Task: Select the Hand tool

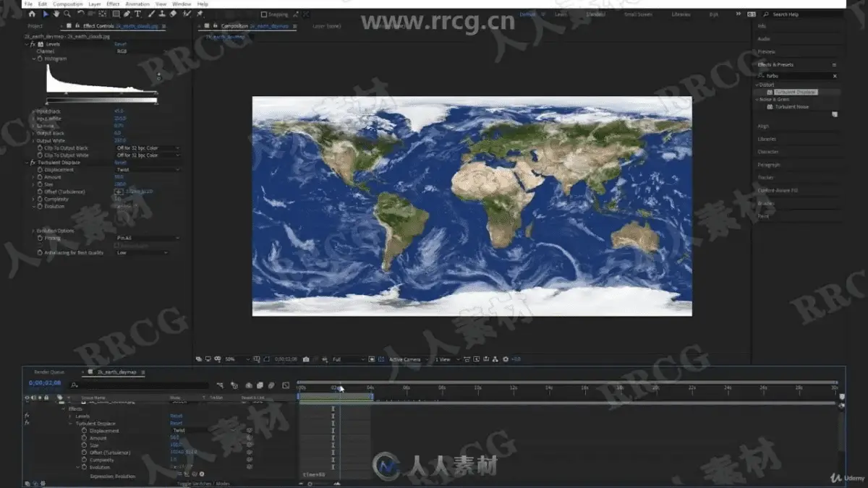Action: click(56, 14)
